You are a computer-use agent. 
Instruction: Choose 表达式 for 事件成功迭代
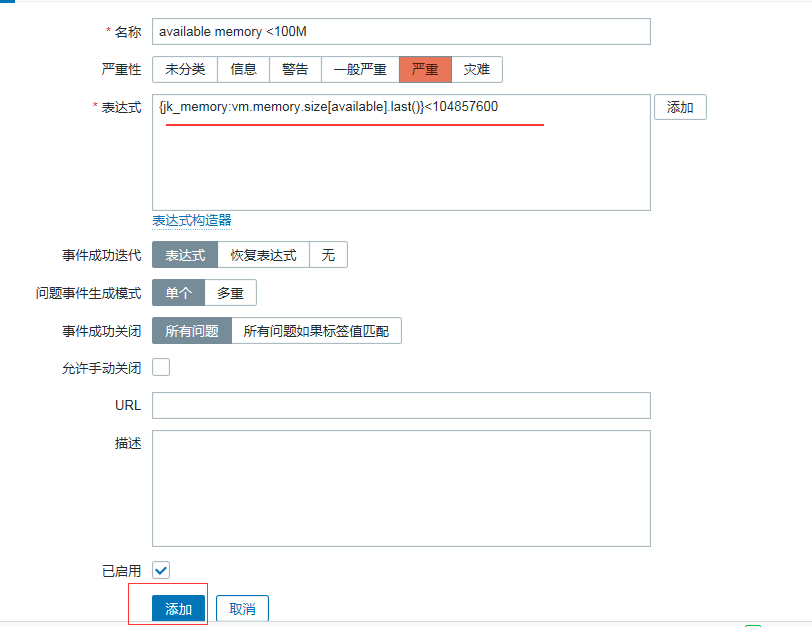[185, 255]
